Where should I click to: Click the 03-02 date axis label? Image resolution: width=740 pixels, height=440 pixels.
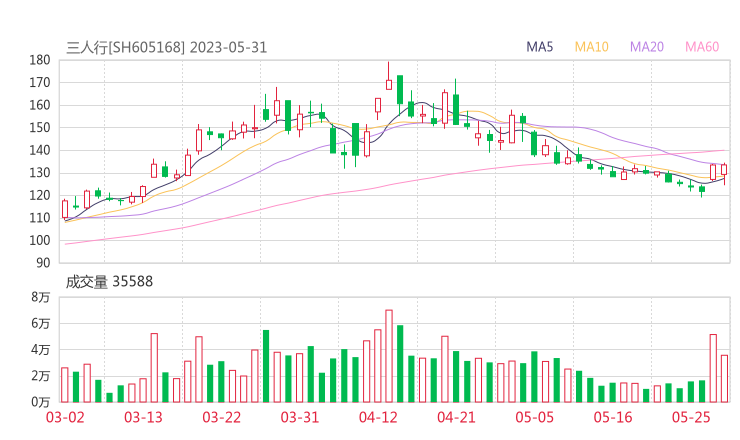point(65,417)
